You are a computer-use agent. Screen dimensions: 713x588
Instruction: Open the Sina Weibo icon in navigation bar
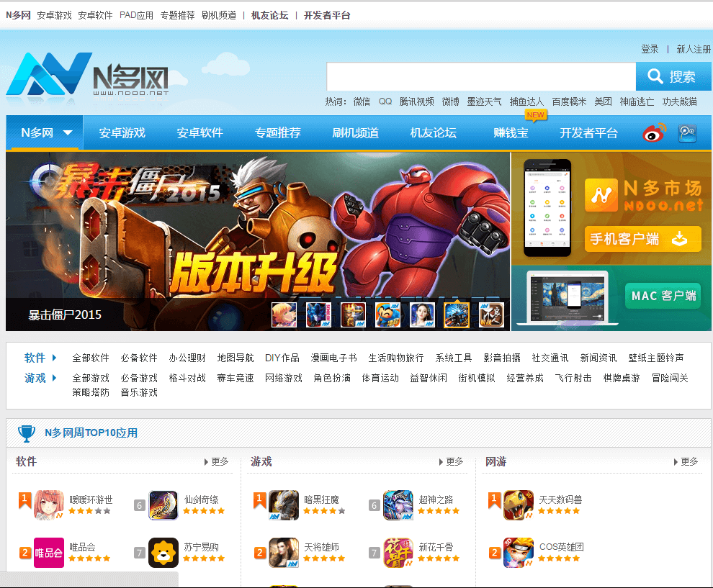(x=654, y=132)
